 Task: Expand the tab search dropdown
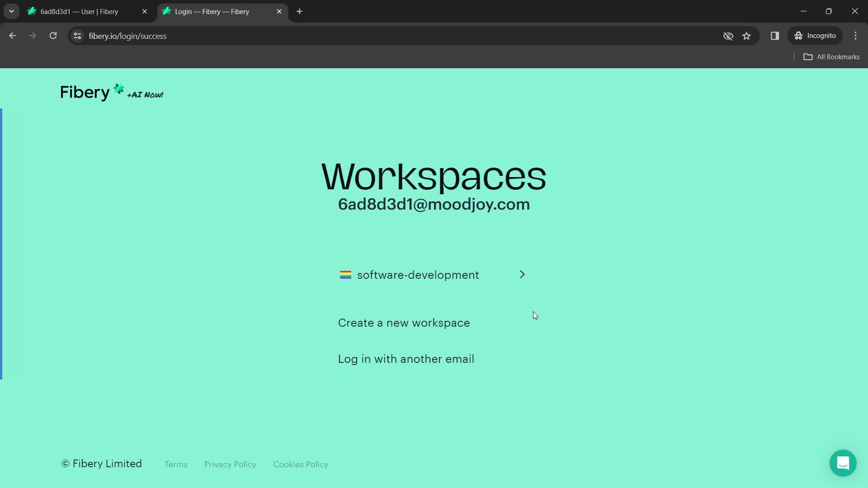[x=11, y=11]
